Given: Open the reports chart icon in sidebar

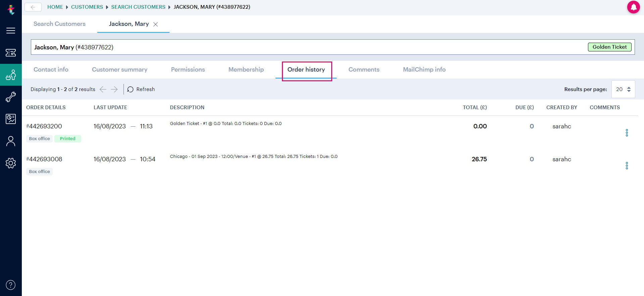Looking at the screenshot, I should point(11,119).
